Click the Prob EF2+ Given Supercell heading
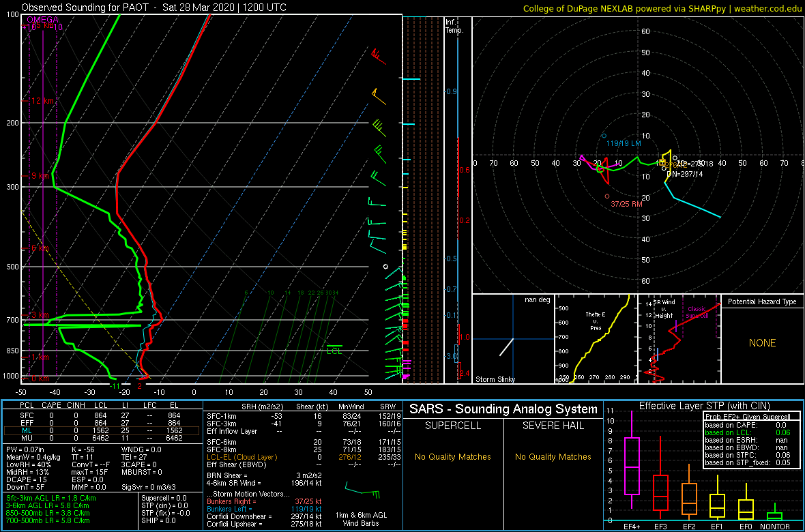805x532 pixels. pos(747,418)
